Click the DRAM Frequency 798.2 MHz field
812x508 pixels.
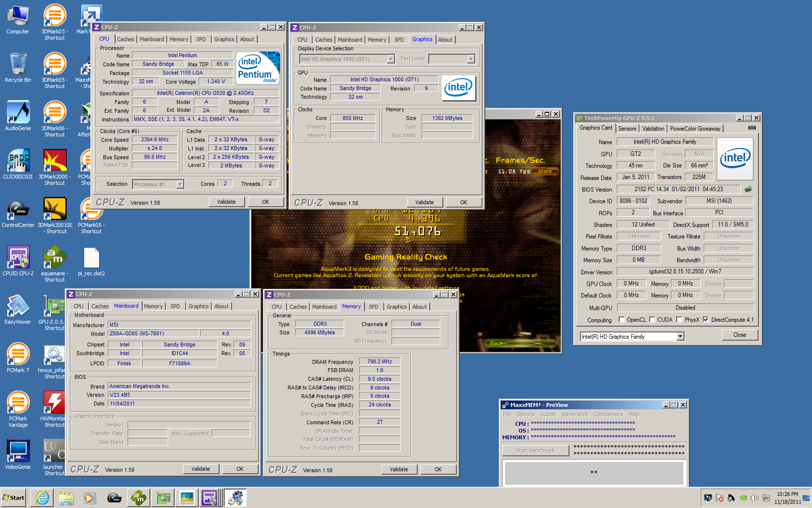(380, 361)
